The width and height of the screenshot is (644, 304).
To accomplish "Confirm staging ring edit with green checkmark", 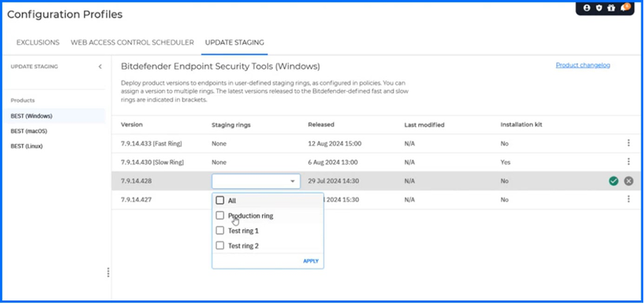I will coord(614,181).
